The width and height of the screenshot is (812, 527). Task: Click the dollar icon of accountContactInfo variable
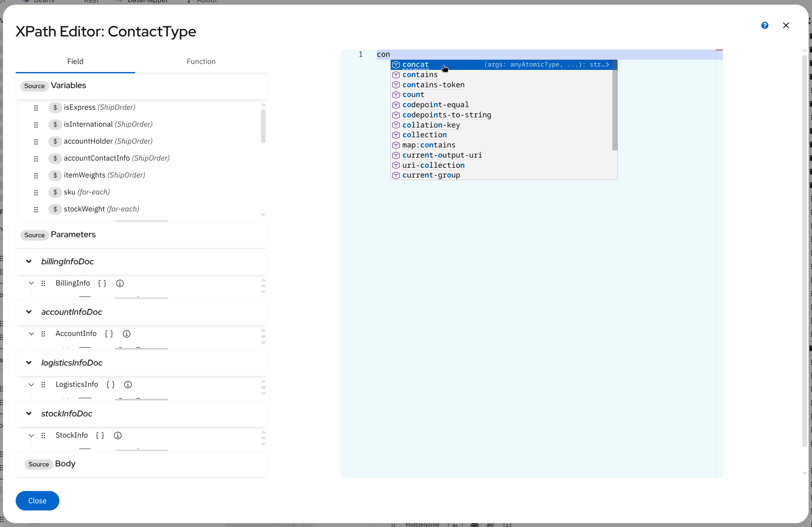tap(55, 158)
